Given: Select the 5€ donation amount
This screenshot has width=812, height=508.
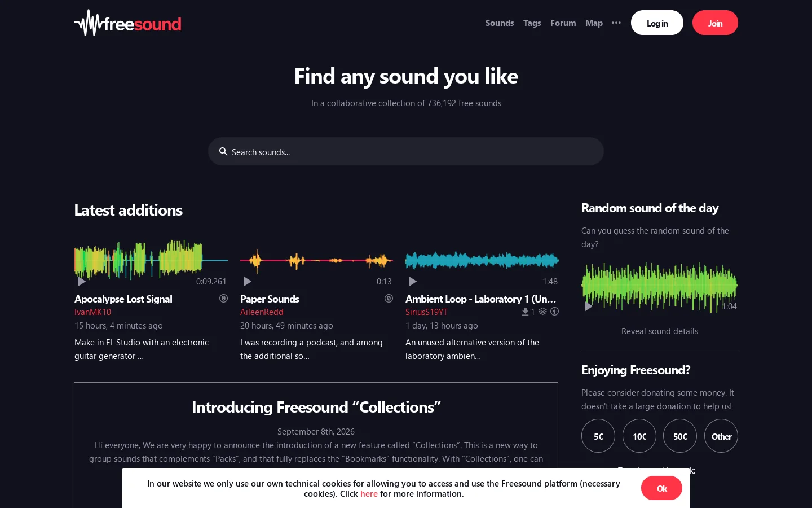Looking at the screenshot, I should coord(598,436).
